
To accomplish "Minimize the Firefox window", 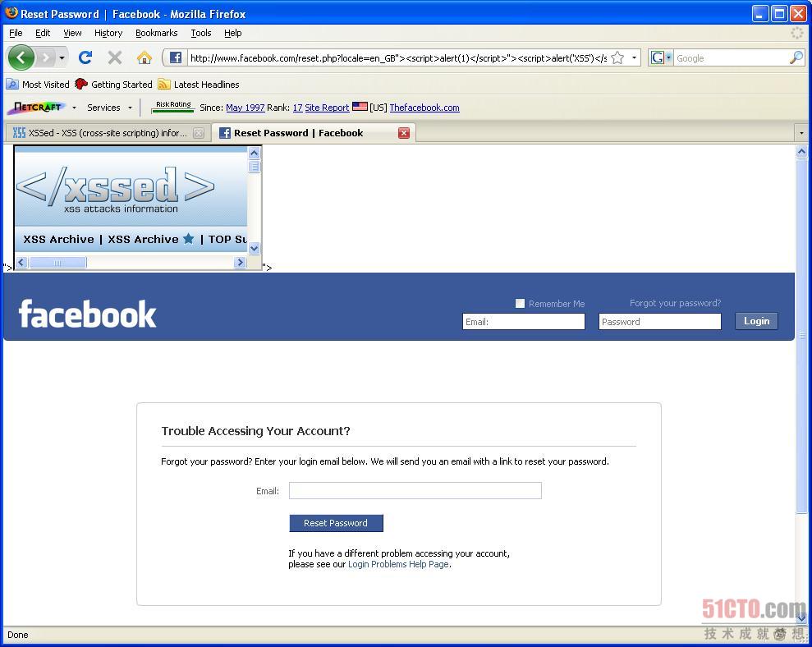I will pyautogui.click(x=759, y=13).
